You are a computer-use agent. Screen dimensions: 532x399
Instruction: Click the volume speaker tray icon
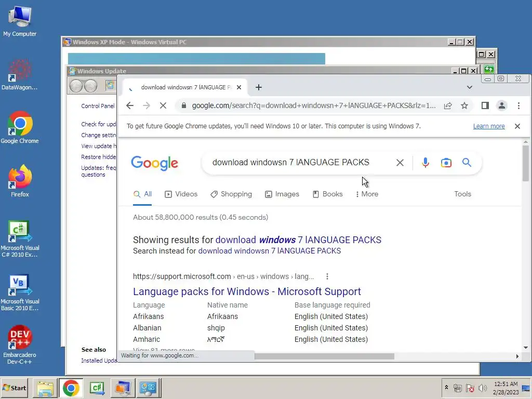(x=482, y=388)
